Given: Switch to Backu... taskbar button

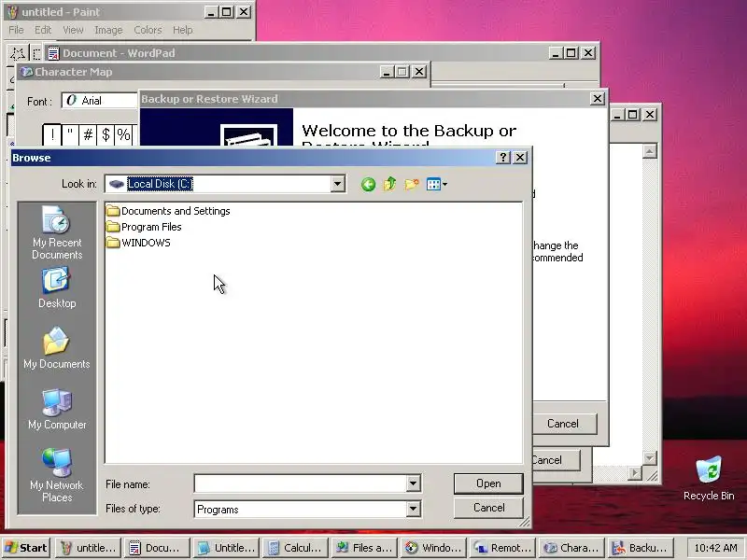Looking at the screenshot, I should coord(641,548).
